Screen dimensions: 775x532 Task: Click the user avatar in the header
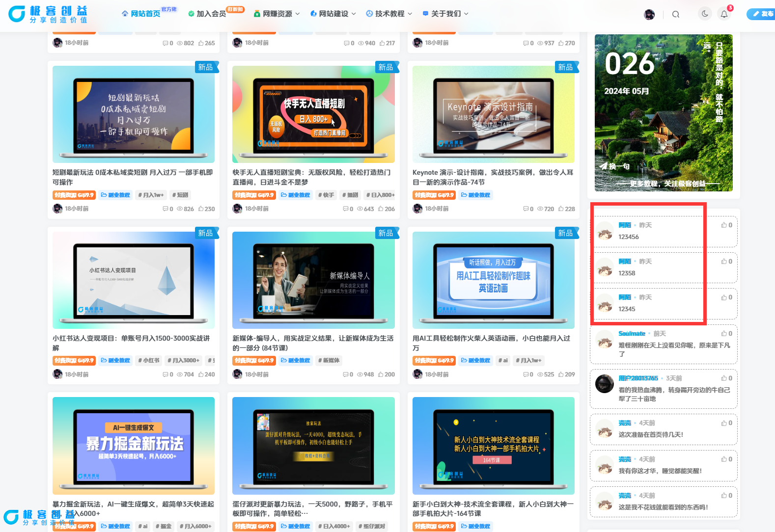point(649,14)
